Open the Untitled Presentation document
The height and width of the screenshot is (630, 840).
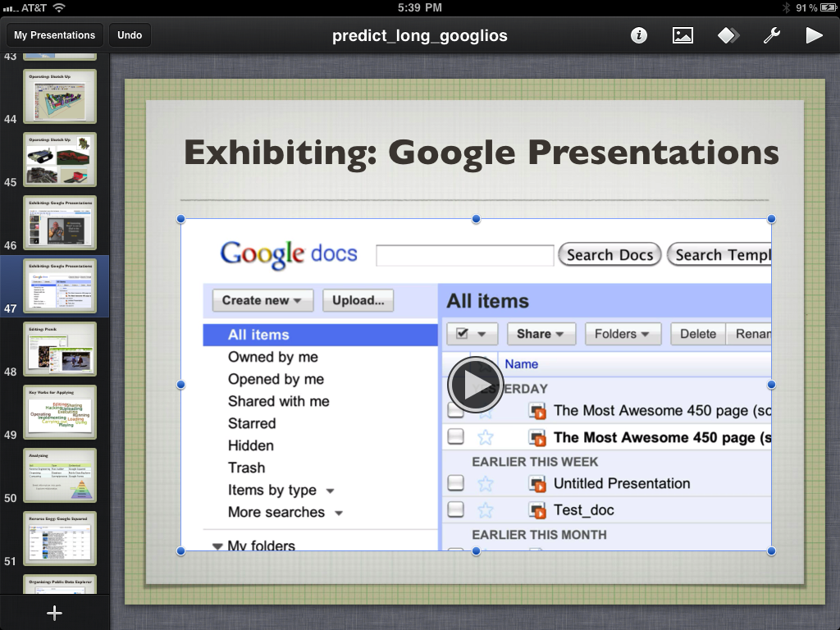[x=622, y=484]
